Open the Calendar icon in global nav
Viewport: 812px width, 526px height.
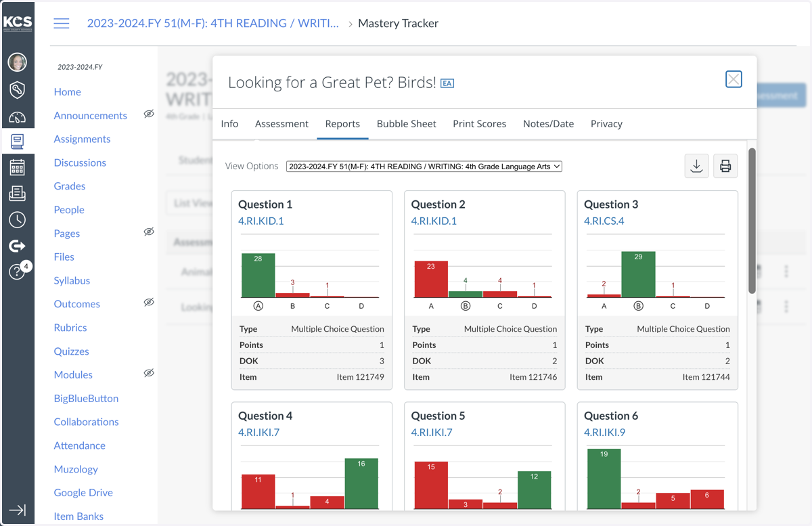click(x=18, y=167)
